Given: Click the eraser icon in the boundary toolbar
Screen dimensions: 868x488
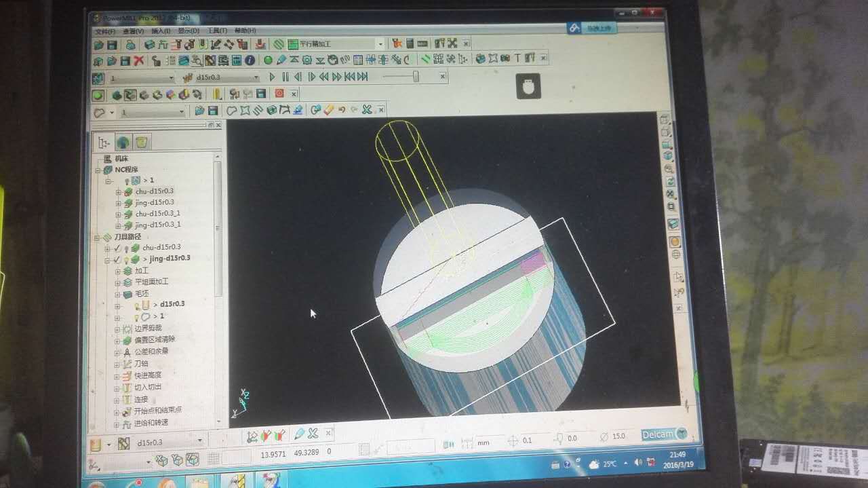Looking at the screenshot, I should pyautogui.click(x=329, y=110).
